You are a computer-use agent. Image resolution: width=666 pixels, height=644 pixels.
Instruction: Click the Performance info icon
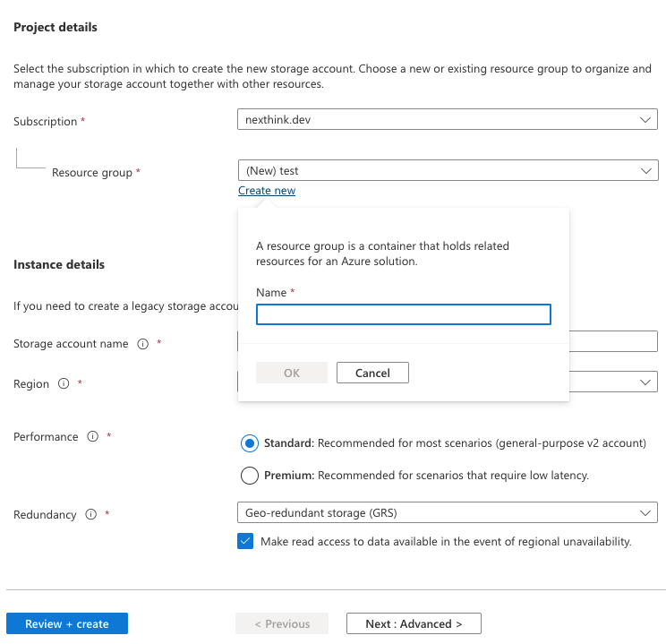92,437
